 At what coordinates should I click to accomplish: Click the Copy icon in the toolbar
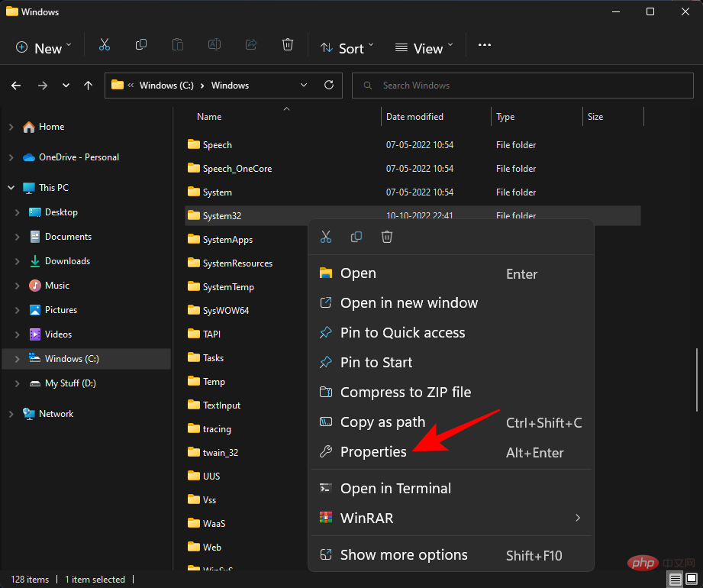point(141,44)
